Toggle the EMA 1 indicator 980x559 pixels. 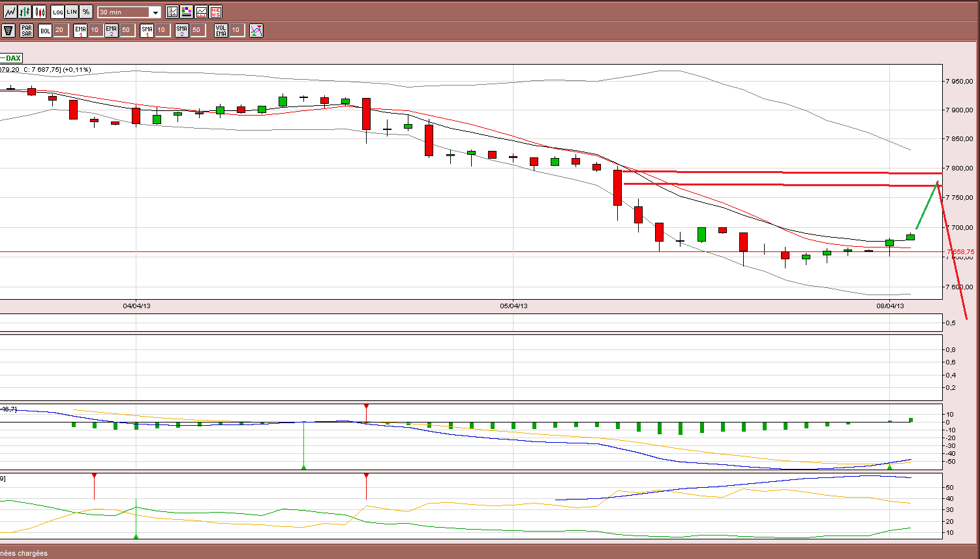80,30
